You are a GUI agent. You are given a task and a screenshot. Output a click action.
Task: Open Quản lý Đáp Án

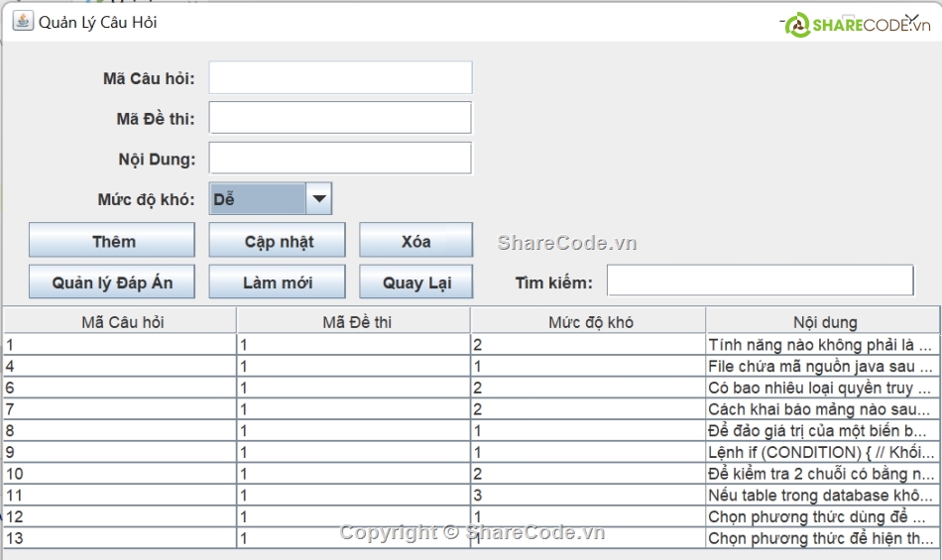click(112, 282)
